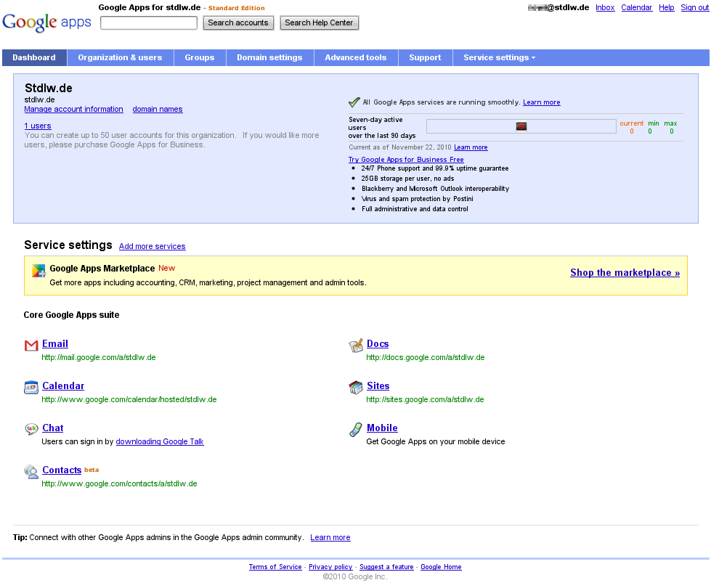The height and width of the screenshot is (588, 711).
Task: Open the Organization & users tab
Action: click(x=120, y=57)
